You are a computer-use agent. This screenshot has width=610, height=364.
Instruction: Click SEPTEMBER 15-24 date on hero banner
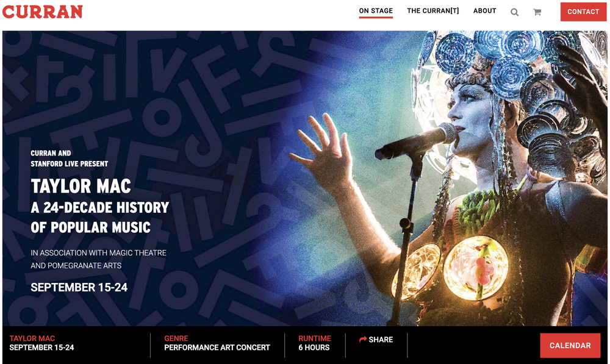(79, 287)
